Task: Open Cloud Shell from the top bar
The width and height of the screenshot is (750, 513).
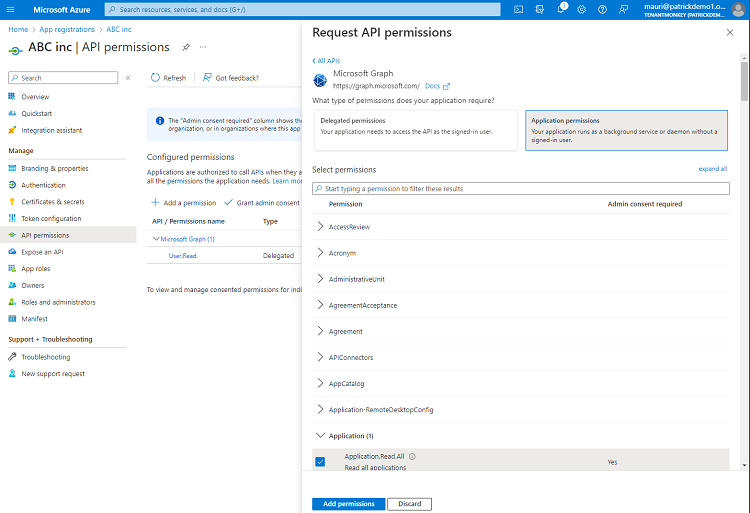Action: (519, 9)
